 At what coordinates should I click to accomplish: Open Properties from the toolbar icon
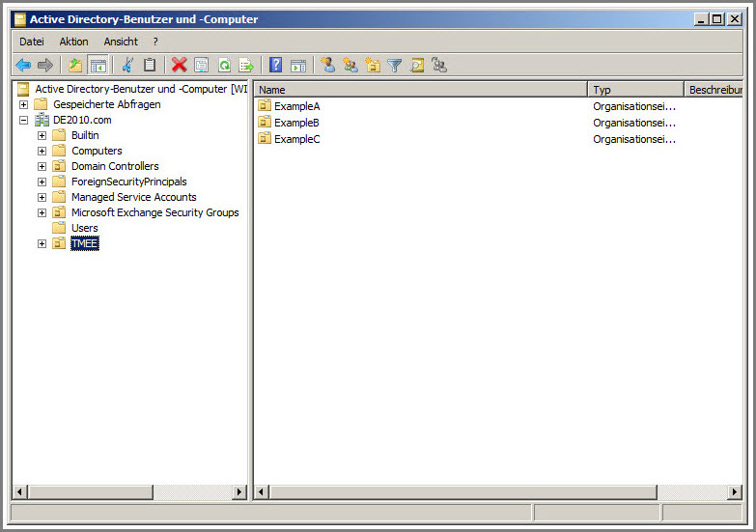tap(201, 66)
